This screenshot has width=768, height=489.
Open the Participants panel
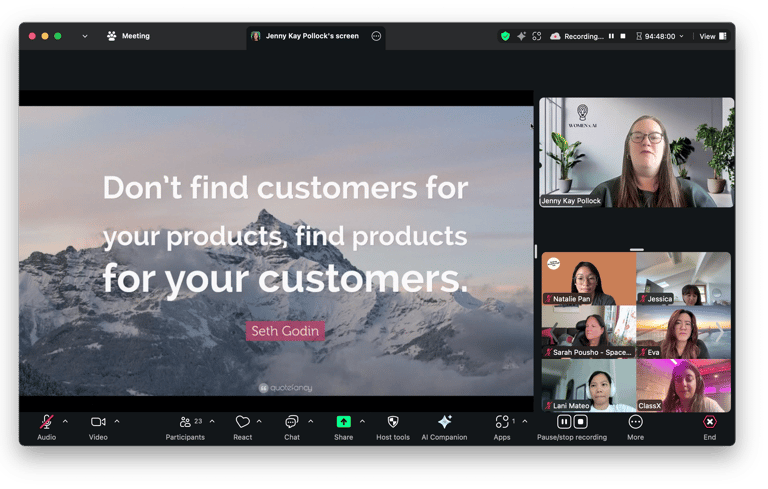[185, 428]
